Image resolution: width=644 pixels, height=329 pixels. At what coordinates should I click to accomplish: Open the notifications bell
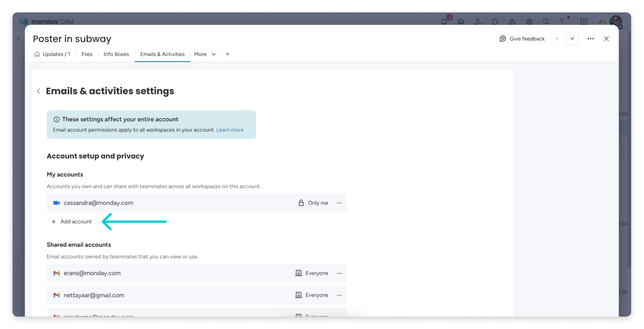[x=444, y=21]
